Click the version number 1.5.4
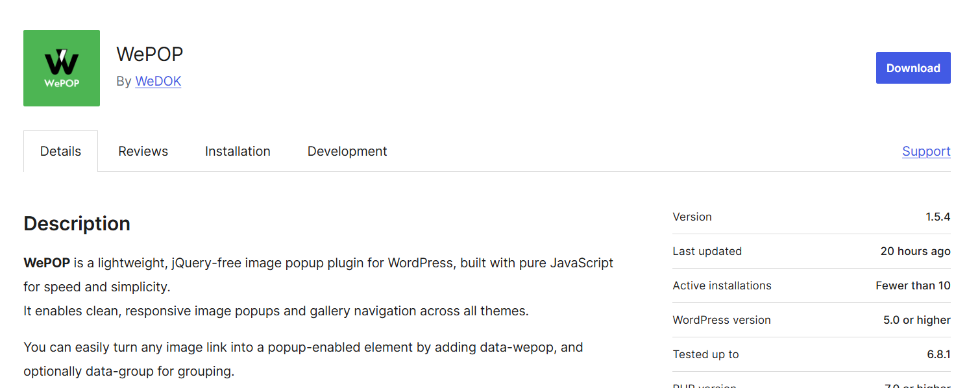This screenshot has width=980, height=388. pos(938,217)
